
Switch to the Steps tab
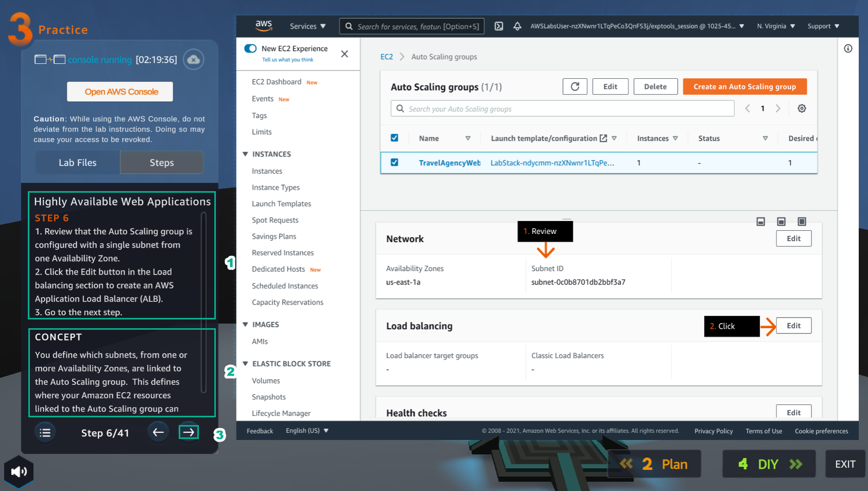(162, 162)
